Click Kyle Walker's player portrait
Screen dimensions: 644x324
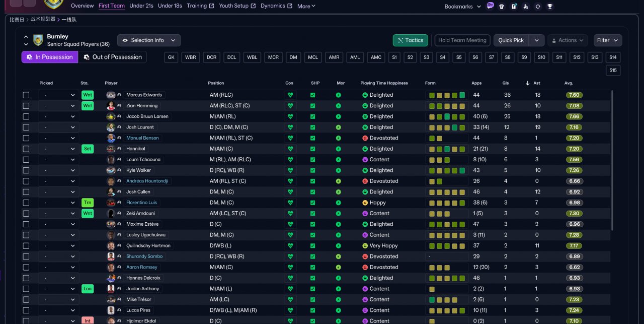click(x=111, y=170)
